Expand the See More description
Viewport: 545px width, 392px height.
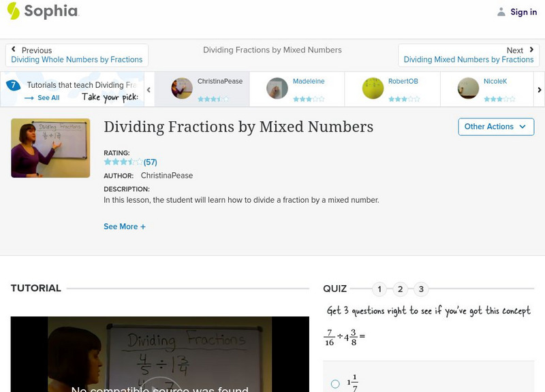pyautogui.click(x=125, y=227)
